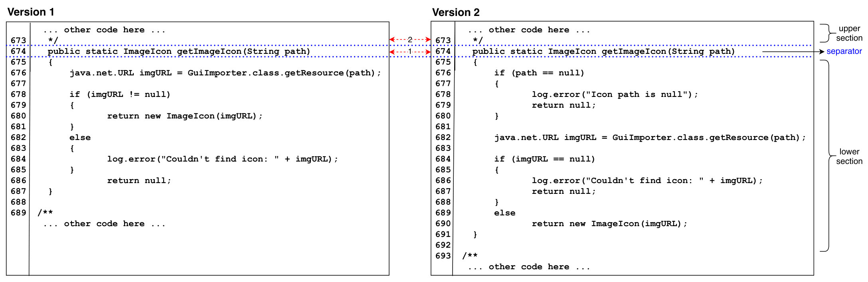
Task: Select the getImageIcon method signature in Version 1
Action: 179,51
